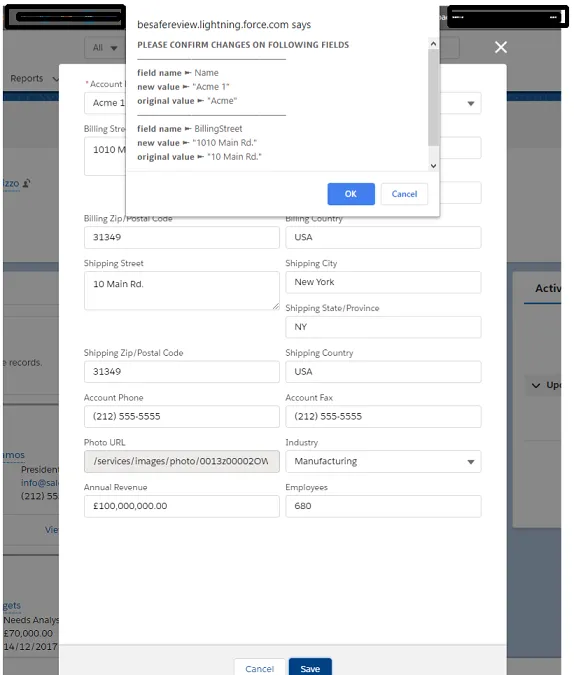
Task: Click the new value "1010 Main Rd." text
Action: (x=224, y=143)
